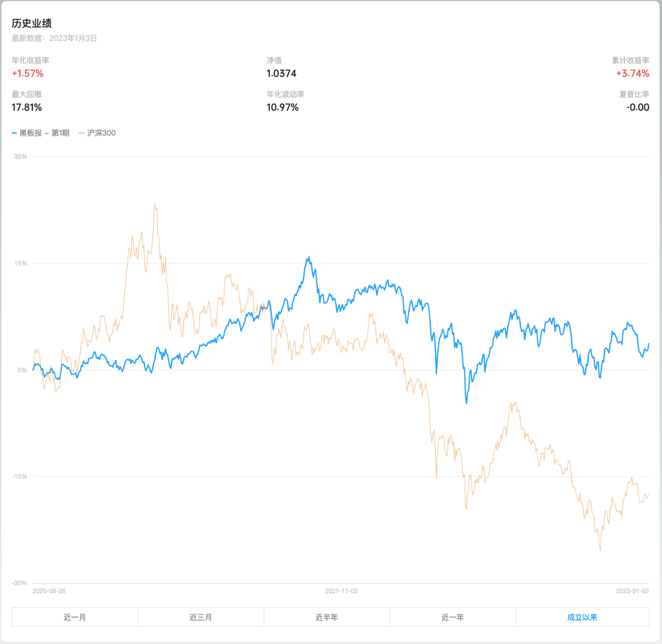Click the blue legend marker for 黑板报

point(14,133)
